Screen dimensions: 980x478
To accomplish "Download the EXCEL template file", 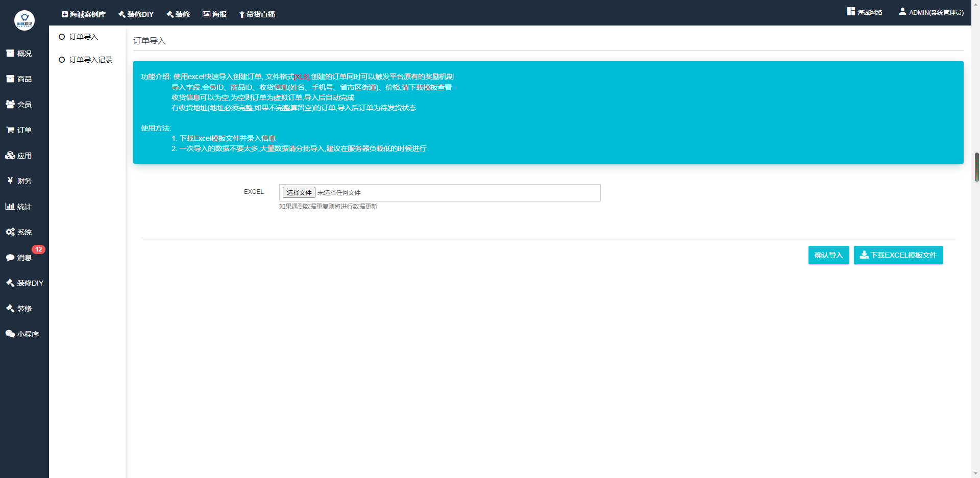I will [898, 255].
